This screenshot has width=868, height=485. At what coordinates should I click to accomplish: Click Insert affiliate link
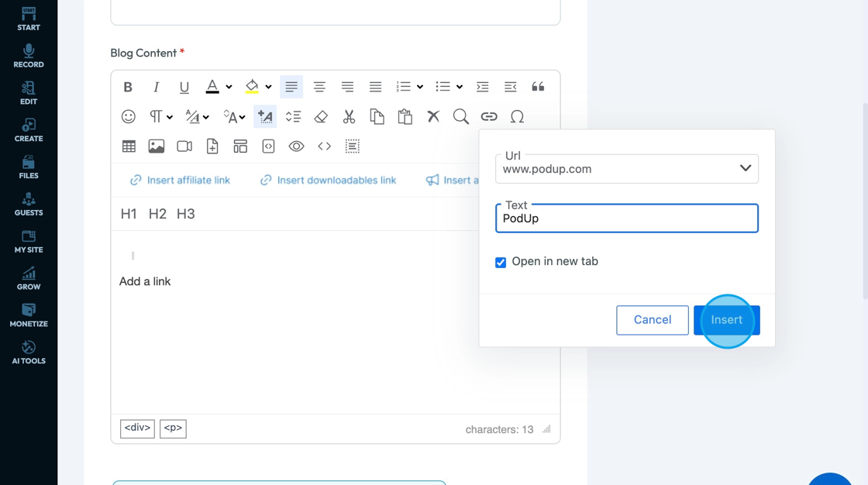tap(180, 180)
